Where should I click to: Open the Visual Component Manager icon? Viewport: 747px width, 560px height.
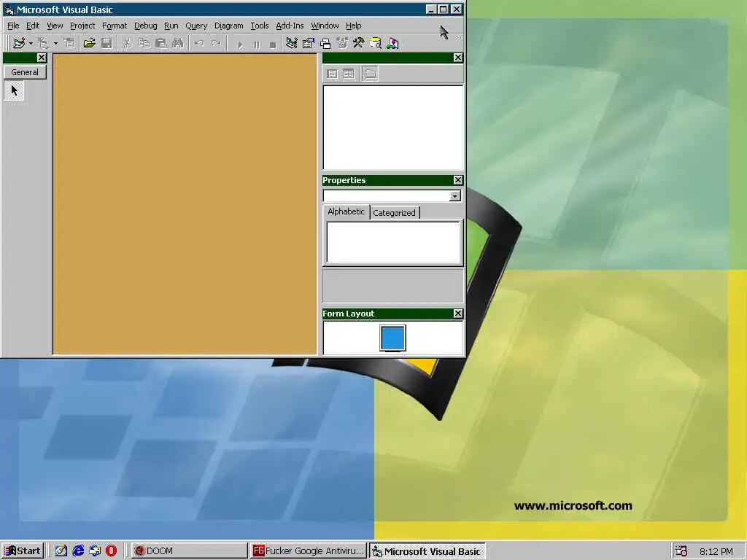[392, 43]
